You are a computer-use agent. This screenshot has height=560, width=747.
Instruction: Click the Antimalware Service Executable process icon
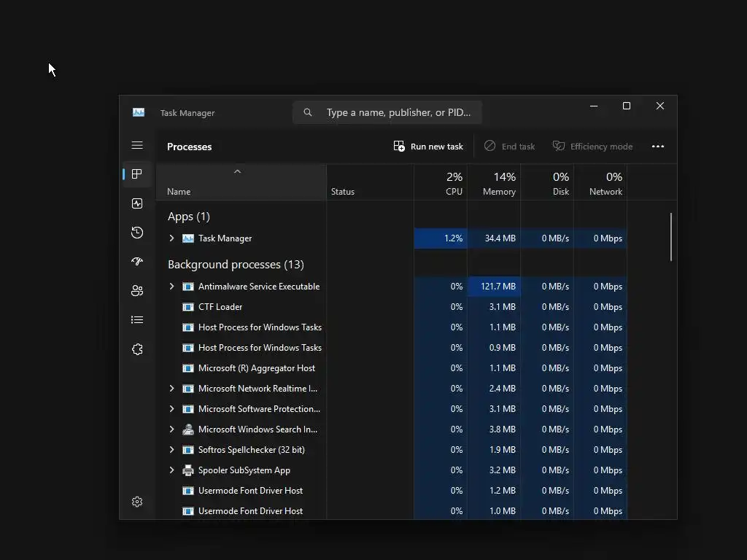188,287
